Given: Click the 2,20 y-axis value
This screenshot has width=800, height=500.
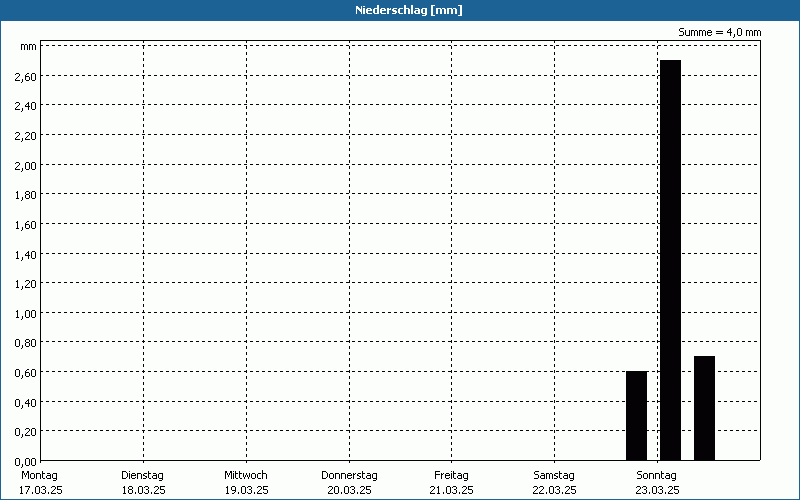Looking at the screenshot, I should tap(26, 136).
